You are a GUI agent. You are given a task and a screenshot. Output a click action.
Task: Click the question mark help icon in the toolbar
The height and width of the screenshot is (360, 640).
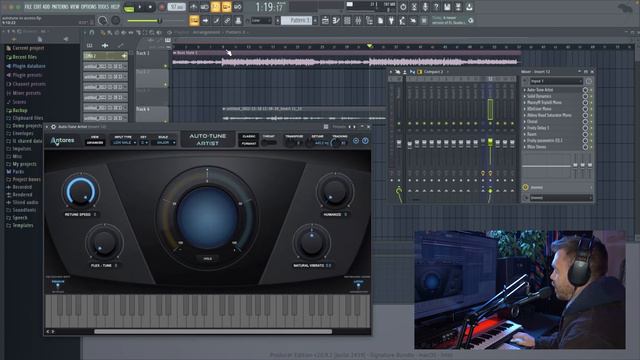[436, 7]
